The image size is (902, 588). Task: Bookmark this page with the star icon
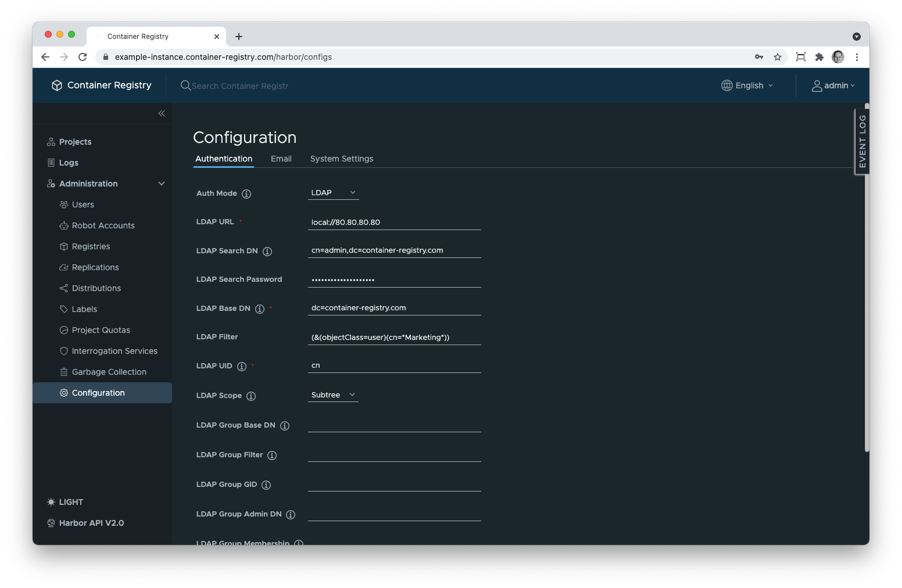pyautogui.click(x=778, y=57)
